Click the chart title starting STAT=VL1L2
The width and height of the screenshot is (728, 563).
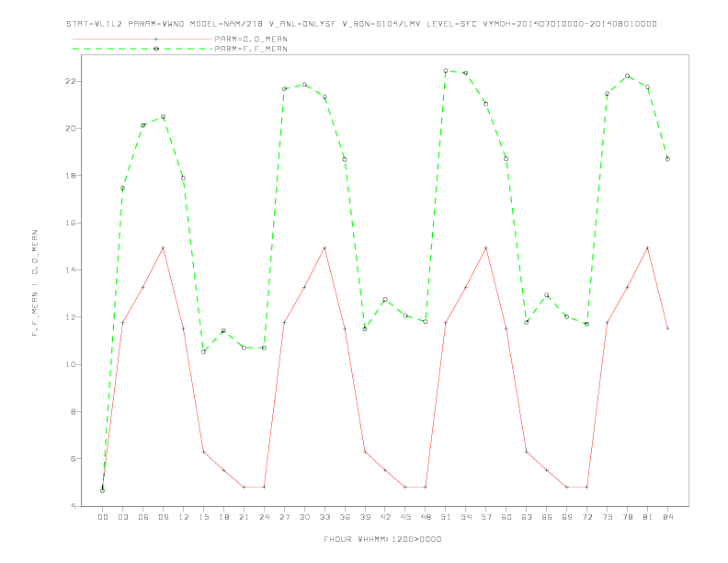(361, 24)
